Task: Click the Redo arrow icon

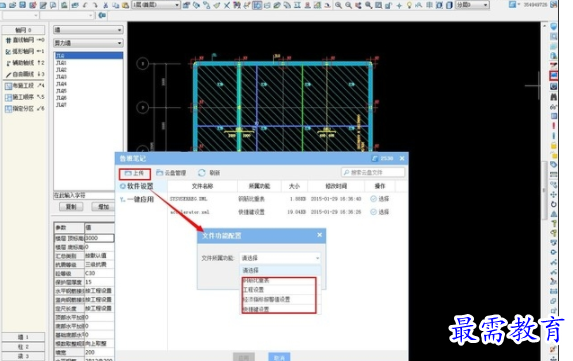Action: pyautogui.click(x=95, y=5)
